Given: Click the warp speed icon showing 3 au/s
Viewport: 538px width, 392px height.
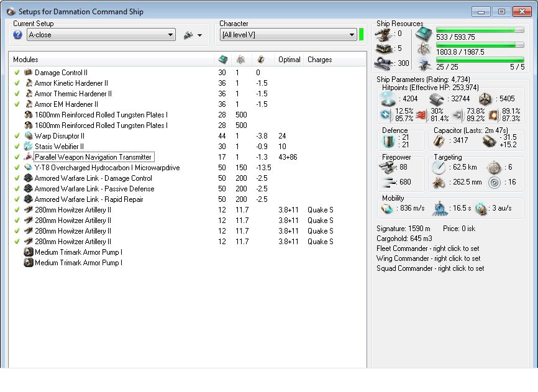Looking at the screenshot, I should 481,208.
